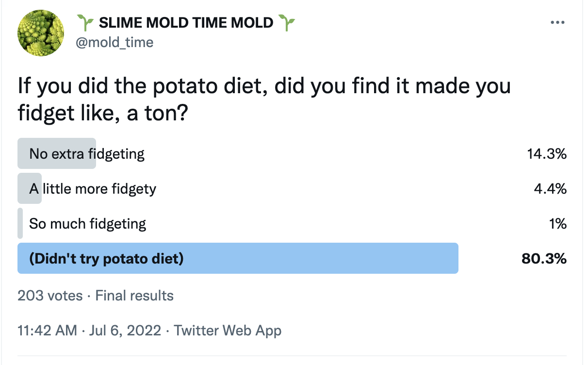Click the seedling emoji before the name
588x365 pixels.
(x=85, y=22)
